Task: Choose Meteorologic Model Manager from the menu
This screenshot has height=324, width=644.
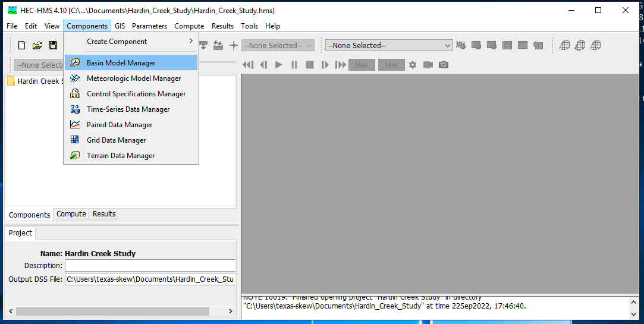Action: coord(131,78)
